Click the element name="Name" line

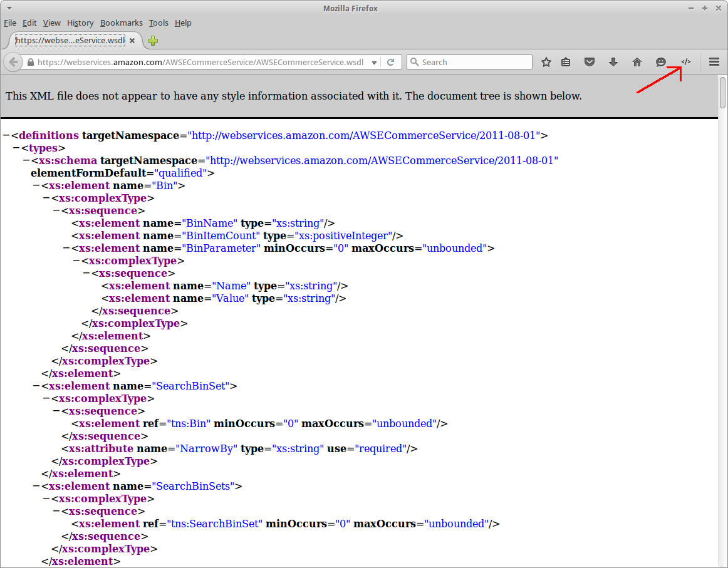225,286
